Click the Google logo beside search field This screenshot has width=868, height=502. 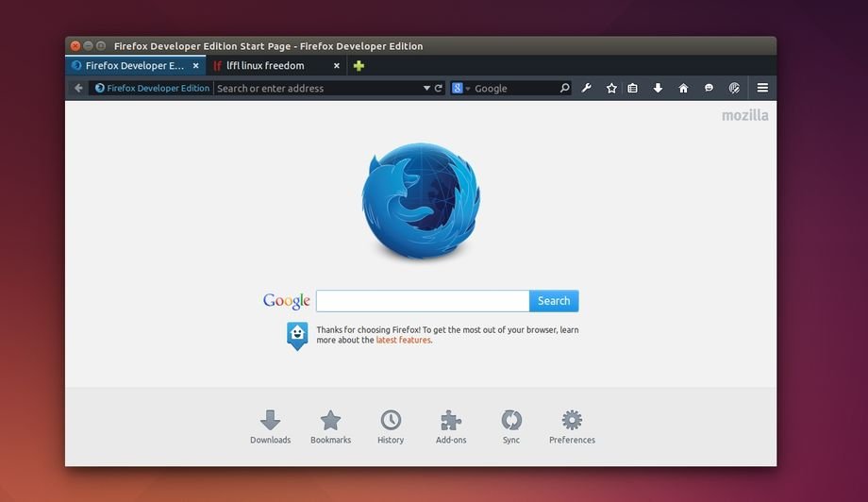point(286,300)
